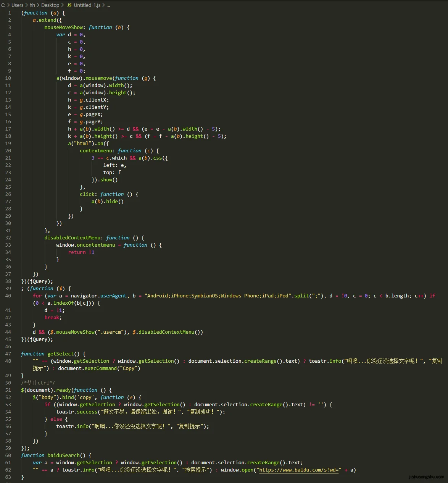Click mousemove method on line 10
Image resolution: width=448 pixels, height=483 pixels.
pos(99,78)
